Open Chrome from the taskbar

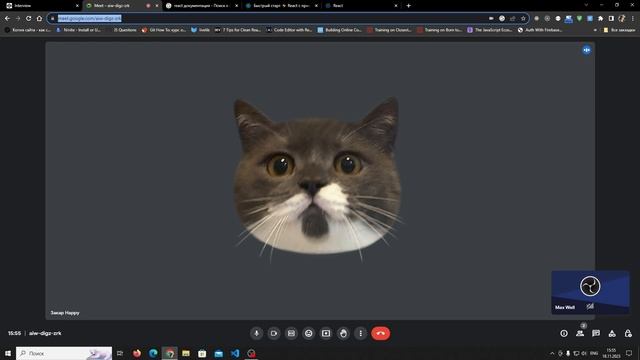(169, 353)
